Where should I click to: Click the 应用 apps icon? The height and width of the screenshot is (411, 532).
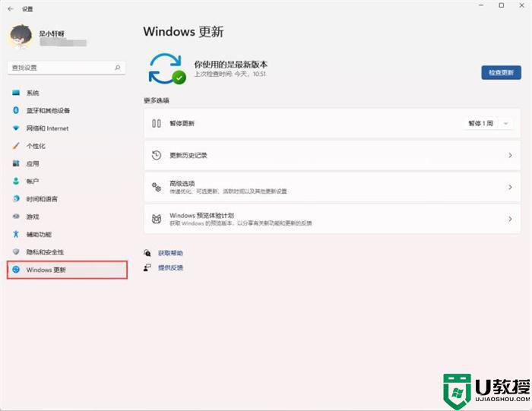tap(16, 163)
